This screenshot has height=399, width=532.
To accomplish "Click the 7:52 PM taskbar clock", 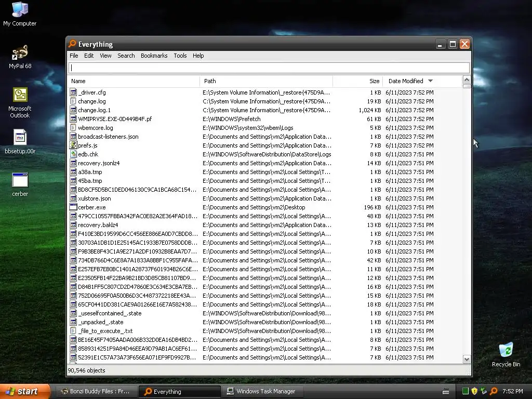I will [x=512, y=391].
